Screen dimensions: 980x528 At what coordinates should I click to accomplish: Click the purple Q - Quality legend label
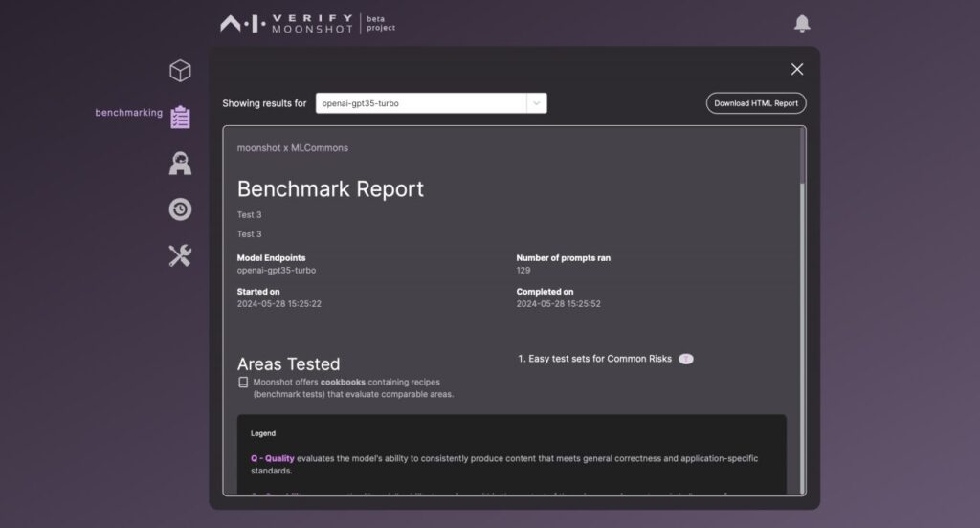(x=272, y=458)
